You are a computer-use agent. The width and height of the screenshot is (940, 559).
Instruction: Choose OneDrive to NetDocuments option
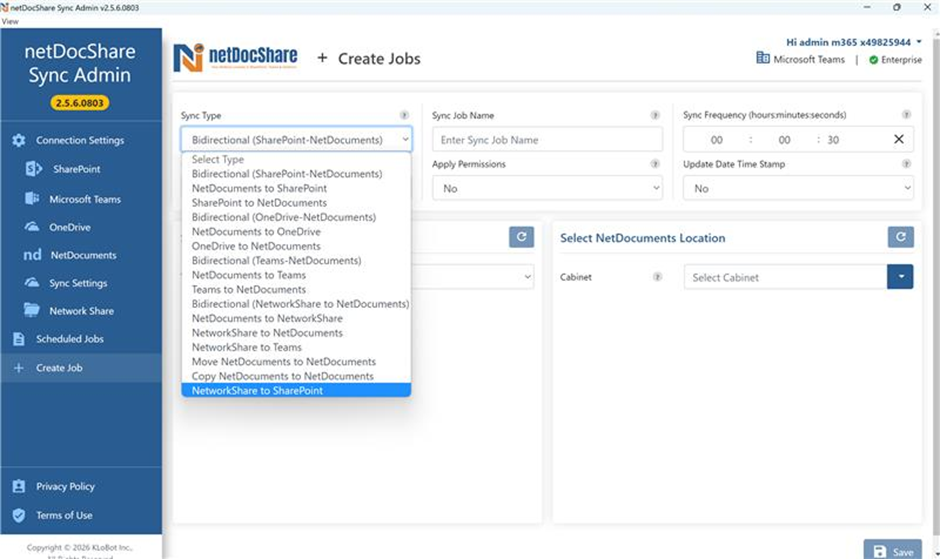coord(296,246)
